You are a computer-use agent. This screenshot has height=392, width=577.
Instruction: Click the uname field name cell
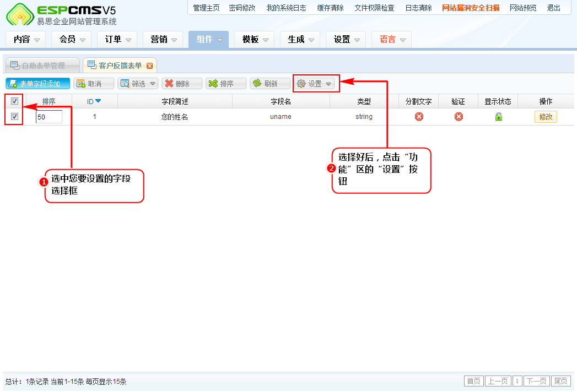[281, 117]
